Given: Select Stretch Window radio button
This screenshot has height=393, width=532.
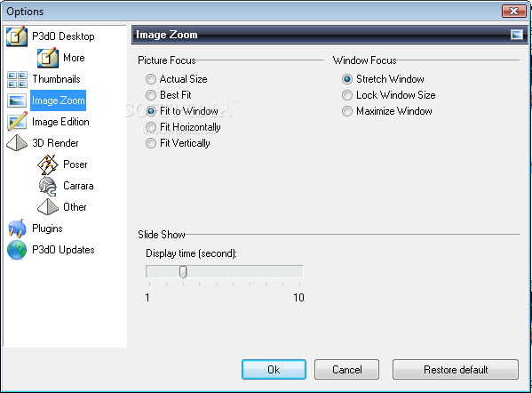Looking at the screenshot, I should pyautogui.click(x=347, y=79).
